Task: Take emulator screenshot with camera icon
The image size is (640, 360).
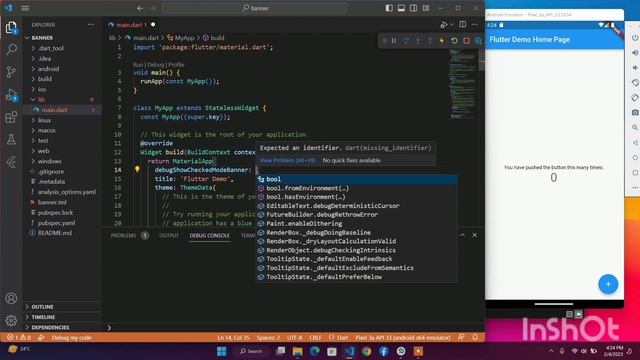Action: [x=635, y=112]
